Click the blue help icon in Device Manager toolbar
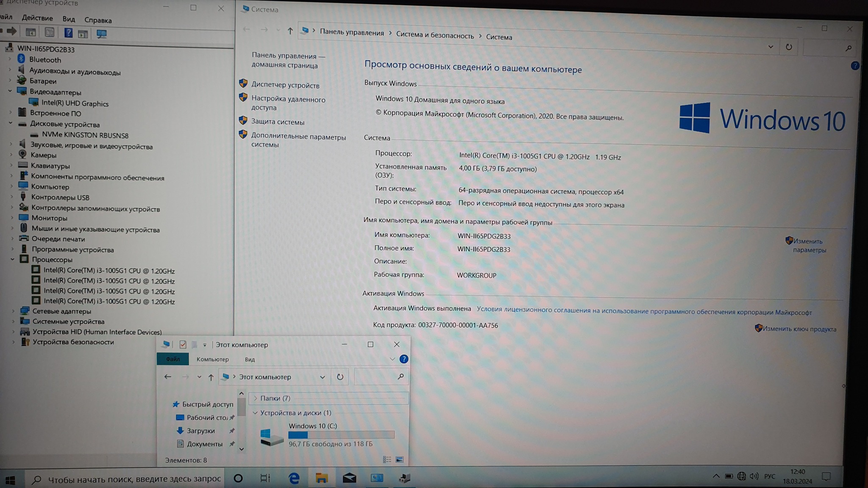This screenshot has height=488, width=868. pos(68,33)
